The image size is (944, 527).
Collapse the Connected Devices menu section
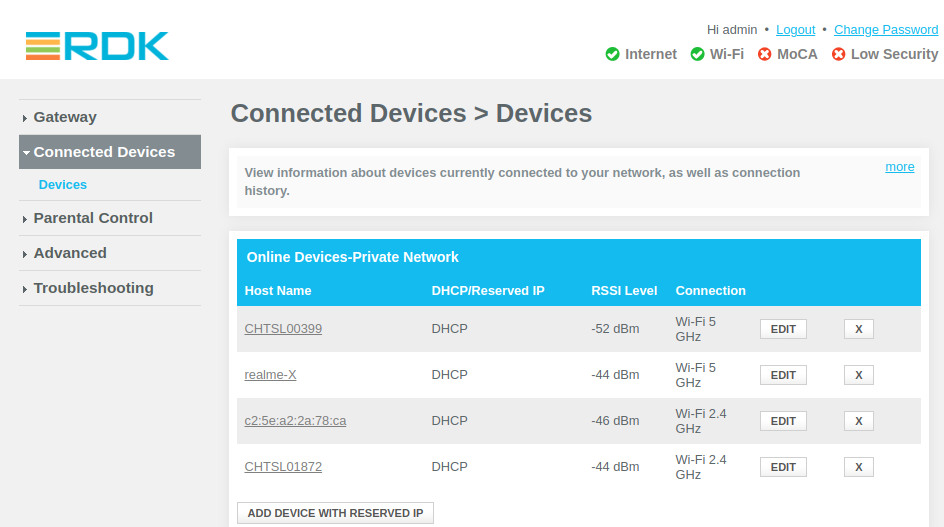pyautogui.click(x=110, y=152)
